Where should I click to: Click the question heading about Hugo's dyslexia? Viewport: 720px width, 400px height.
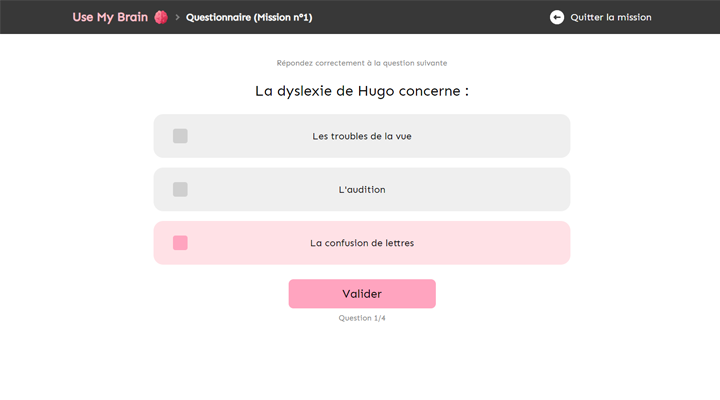(362, 91)
